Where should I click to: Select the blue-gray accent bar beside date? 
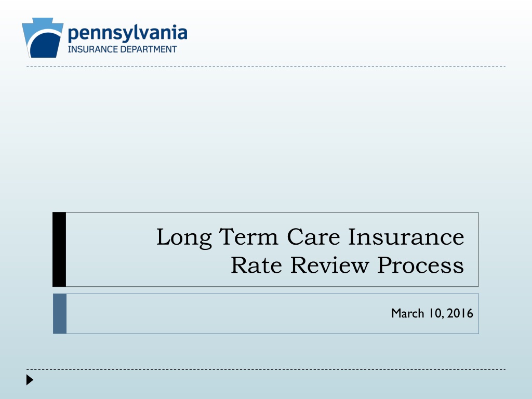(60, 314)
